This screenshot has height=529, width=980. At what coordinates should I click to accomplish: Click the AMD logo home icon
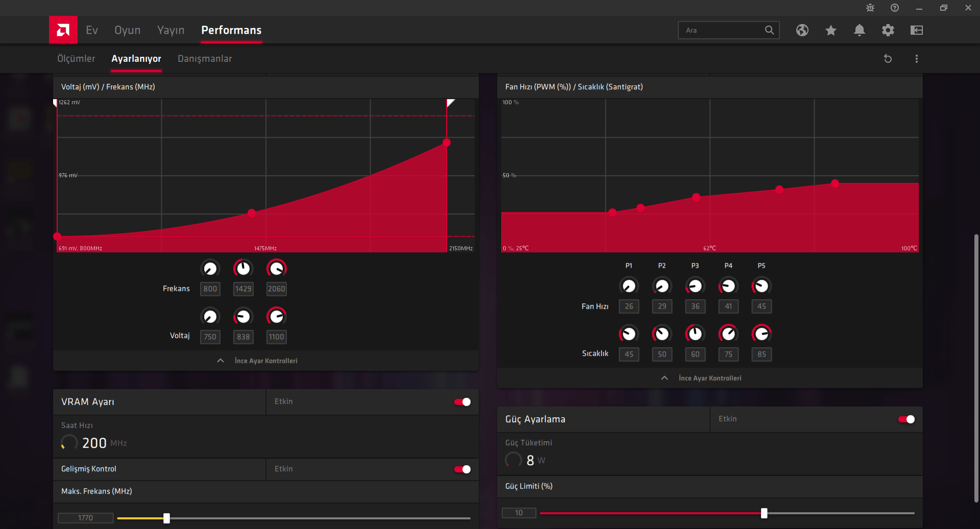coord(63,30)
